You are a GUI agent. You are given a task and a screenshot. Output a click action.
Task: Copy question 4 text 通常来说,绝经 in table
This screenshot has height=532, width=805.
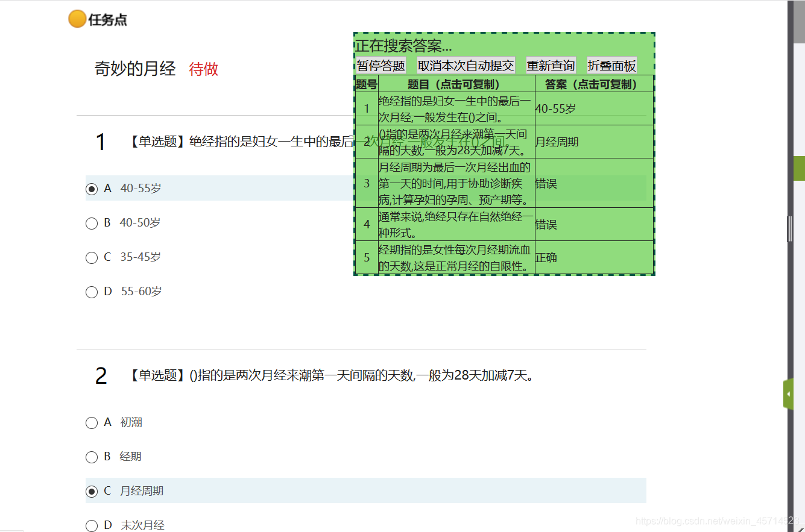(456, 225)
